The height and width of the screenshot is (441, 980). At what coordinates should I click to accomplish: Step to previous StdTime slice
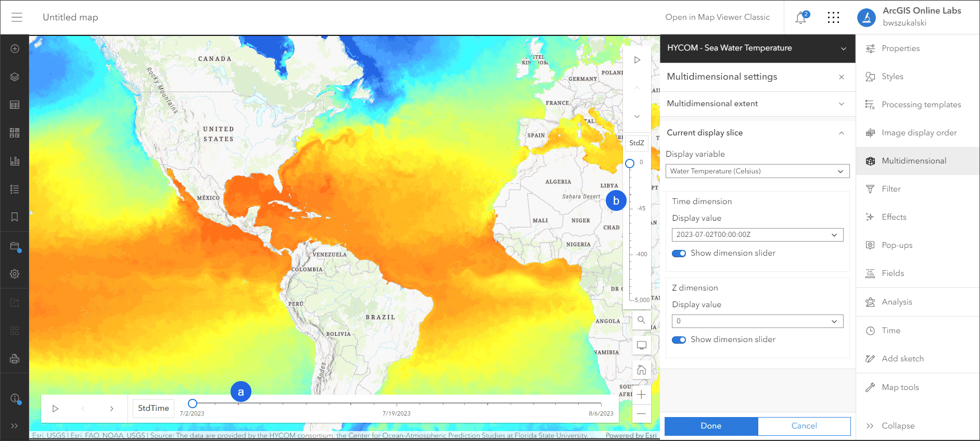(83, 409)
